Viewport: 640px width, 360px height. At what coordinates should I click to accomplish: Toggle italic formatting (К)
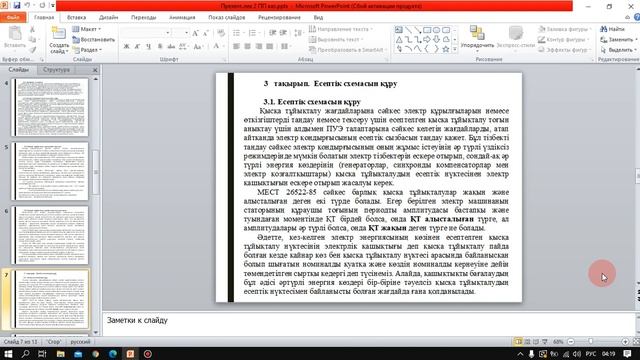pyautogui.click(x=138, y=47)
